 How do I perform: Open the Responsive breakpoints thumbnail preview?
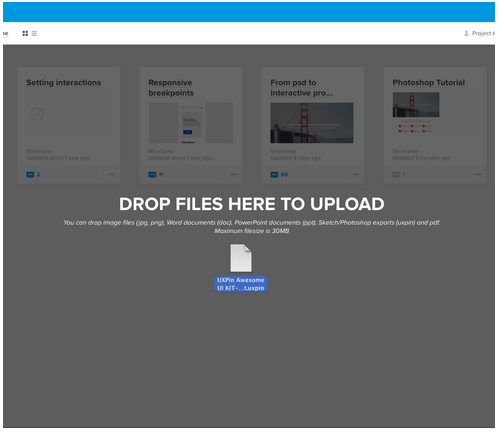point(191,123)
